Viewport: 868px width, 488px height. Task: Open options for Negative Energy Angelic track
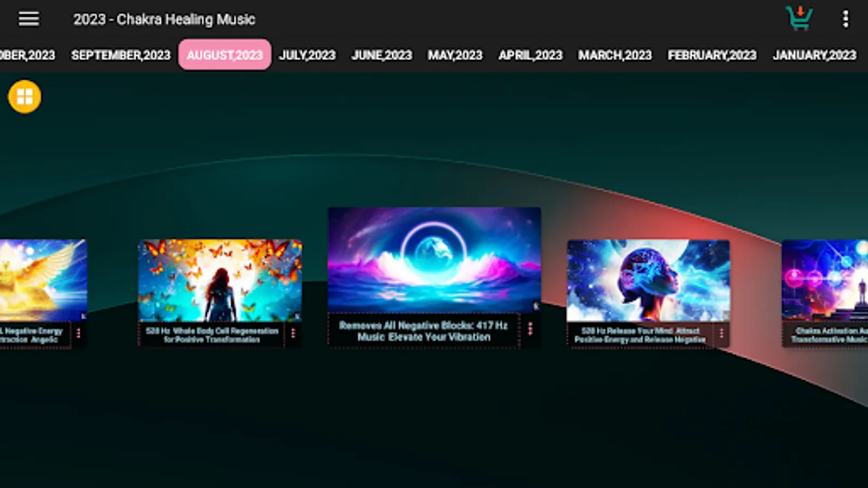(79, 333)
